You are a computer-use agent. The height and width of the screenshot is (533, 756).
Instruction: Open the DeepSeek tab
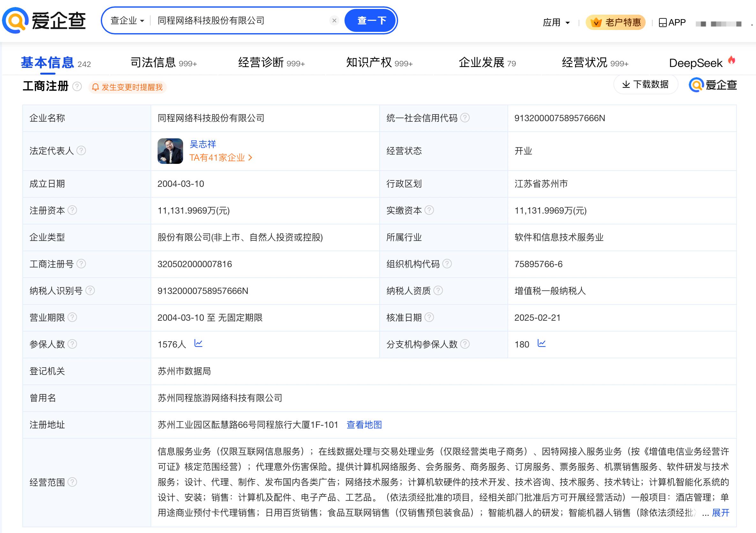click(x=702, y=62)
